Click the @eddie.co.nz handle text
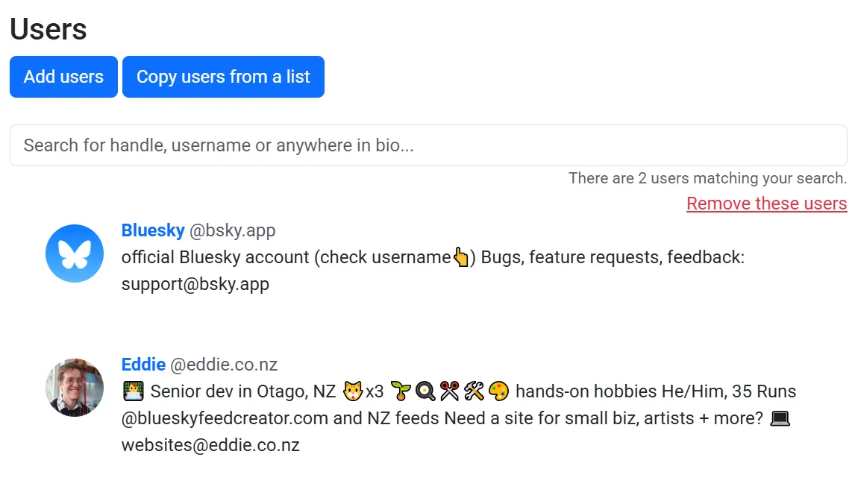This screenshot has height=504, width=858. pos(224,365)
